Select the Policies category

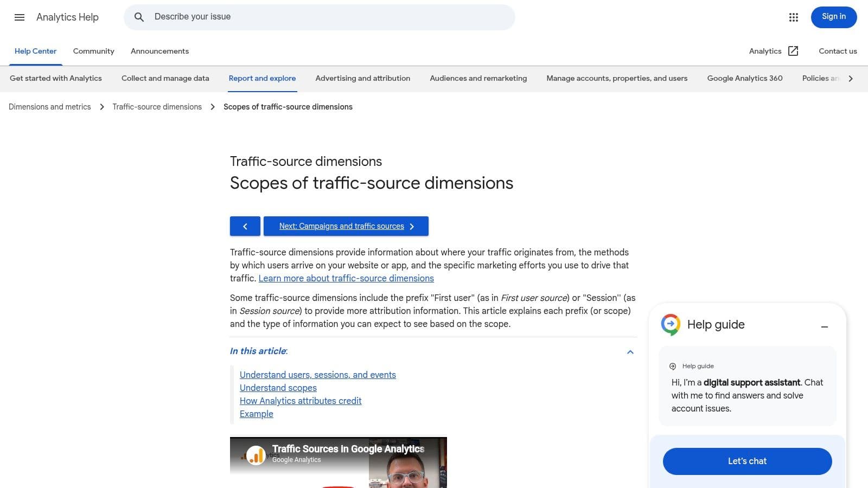coord(820,78)
